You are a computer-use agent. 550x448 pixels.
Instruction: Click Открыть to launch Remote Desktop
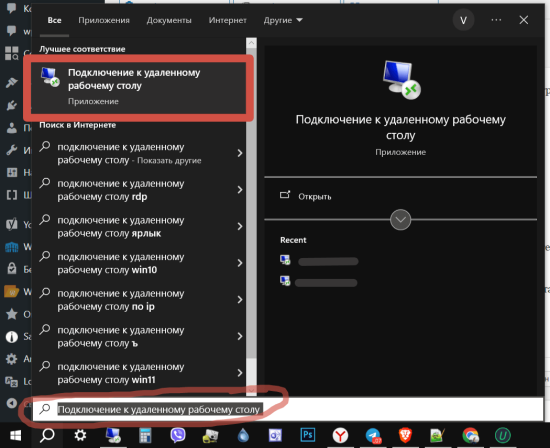pyautogui.click(x=315, y=196)
